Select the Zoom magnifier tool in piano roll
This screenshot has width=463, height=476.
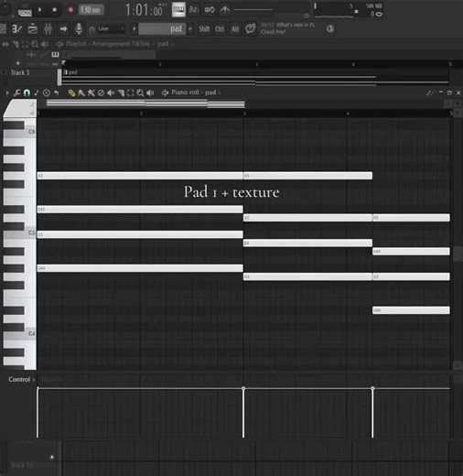[x=140, y=92]
